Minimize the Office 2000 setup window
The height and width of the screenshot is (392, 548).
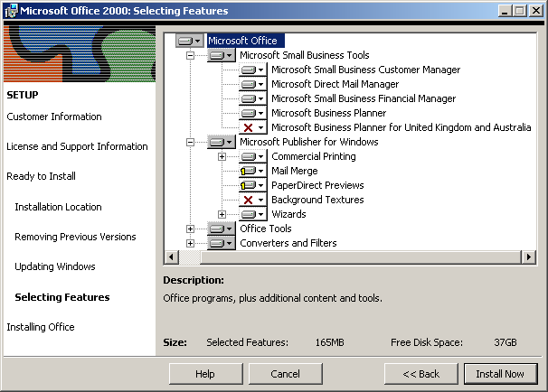505,11
